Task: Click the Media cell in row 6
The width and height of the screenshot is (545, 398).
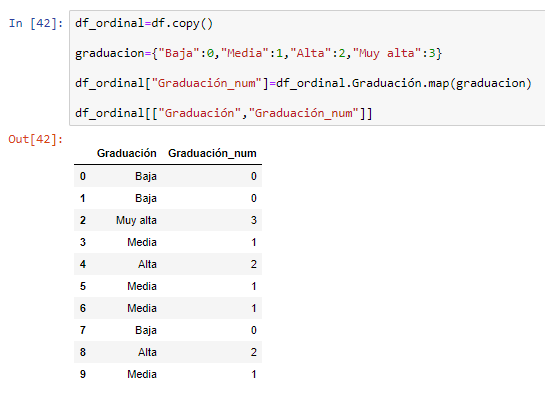Action: click(142, 308)
